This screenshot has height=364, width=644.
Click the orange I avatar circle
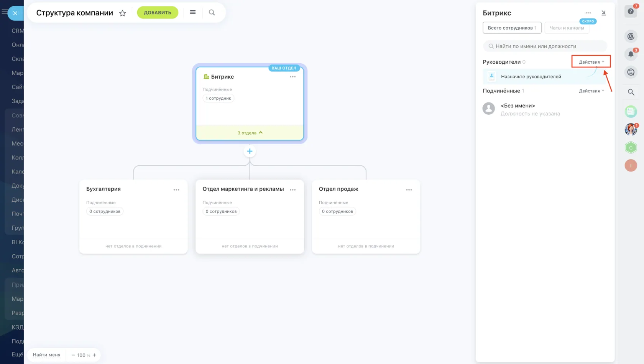pos(631,166)
